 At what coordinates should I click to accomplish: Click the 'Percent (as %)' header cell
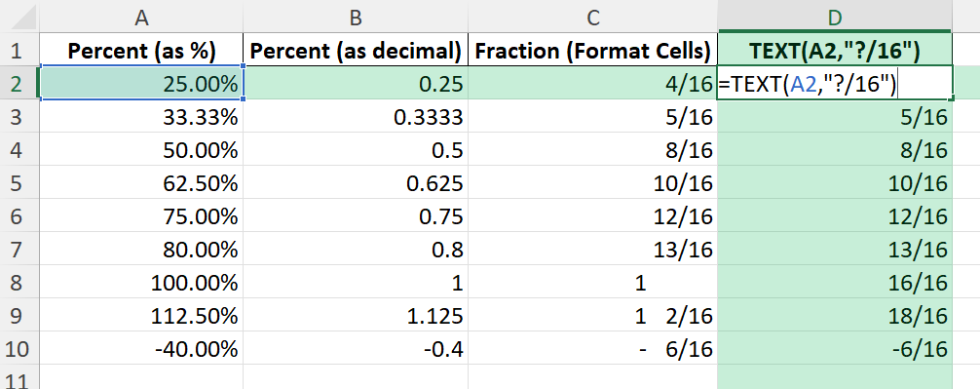141,50
